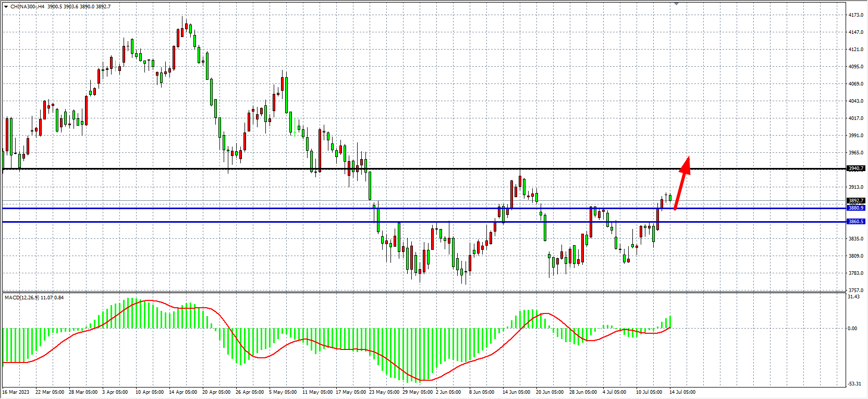The image size is (868, 399).
Task: Click the 5 May 05:00 time label
Action: (283, 392)
